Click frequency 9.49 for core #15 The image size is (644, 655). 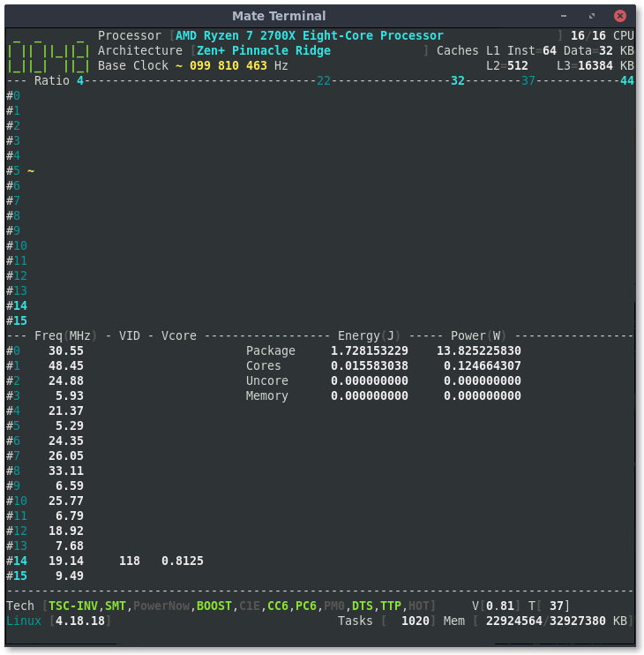[x=70, y=576]
